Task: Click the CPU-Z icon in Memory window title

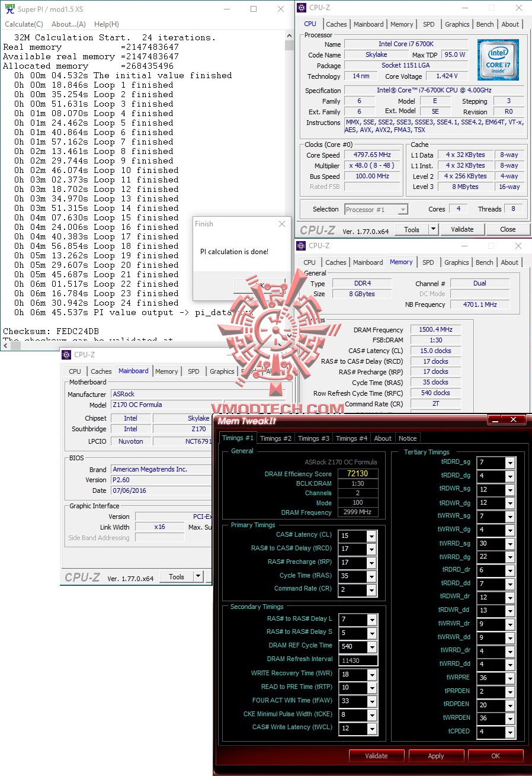Action: pos(302,245)
